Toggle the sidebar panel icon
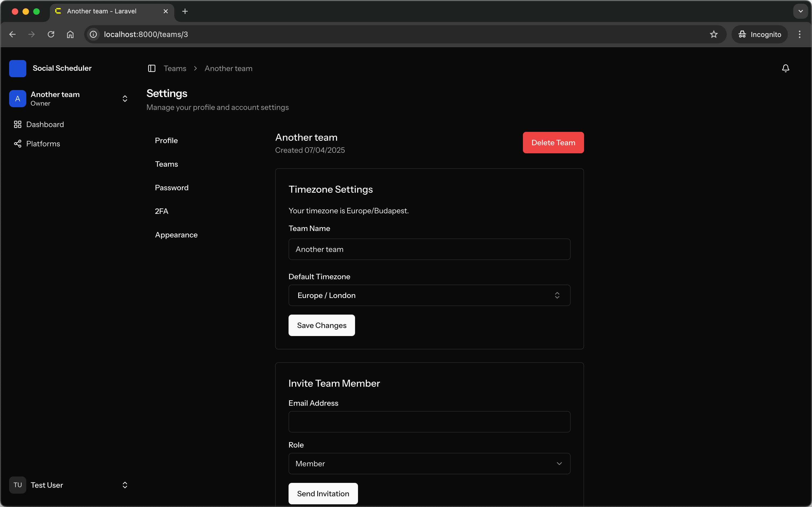 tap(152, 68)
